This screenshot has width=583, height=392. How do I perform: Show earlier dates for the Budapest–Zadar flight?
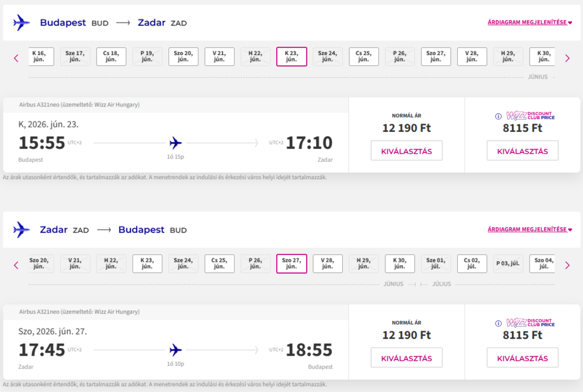coord(17,57)
